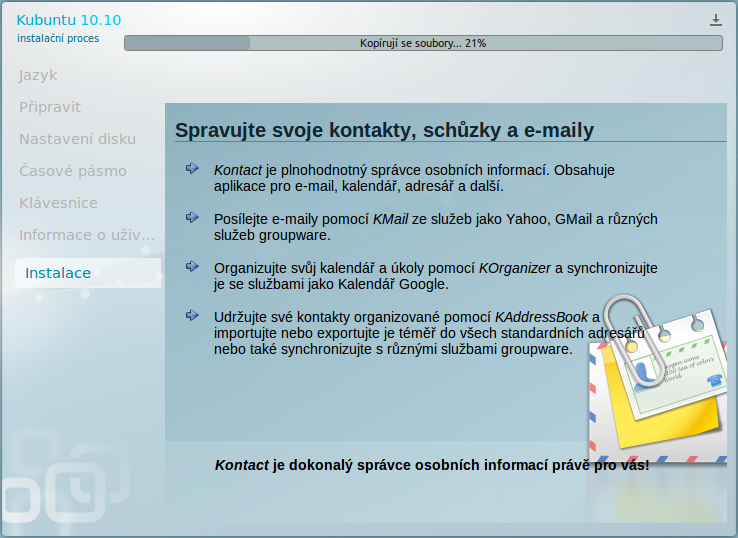Click the download arrow icon top right
738x538 pixels.
tap(715, 20)
